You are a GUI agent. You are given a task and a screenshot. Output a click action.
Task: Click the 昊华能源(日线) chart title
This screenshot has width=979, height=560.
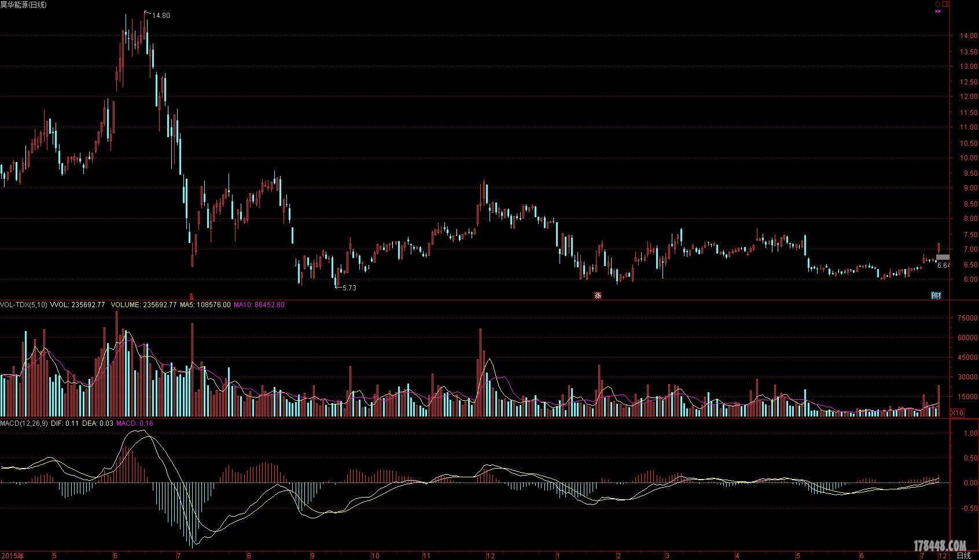coord(24,5)
